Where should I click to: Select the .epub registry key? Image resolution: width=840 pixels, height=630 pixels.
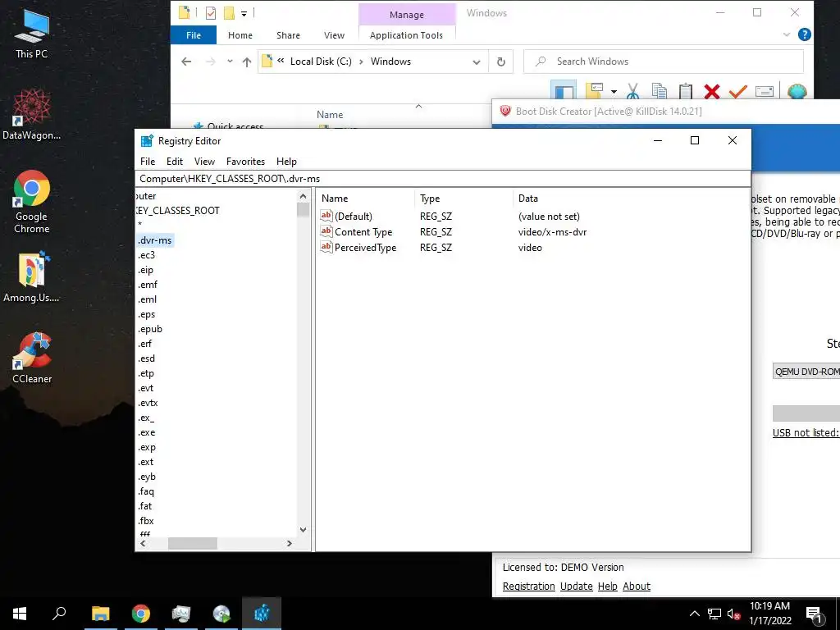pyautogui.click(x=149, y=329)
